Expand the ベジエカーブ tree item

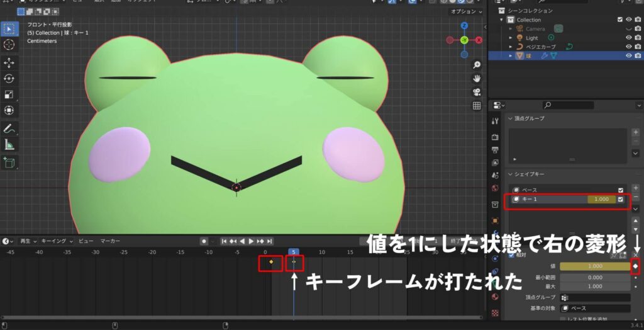click(510, 47)
